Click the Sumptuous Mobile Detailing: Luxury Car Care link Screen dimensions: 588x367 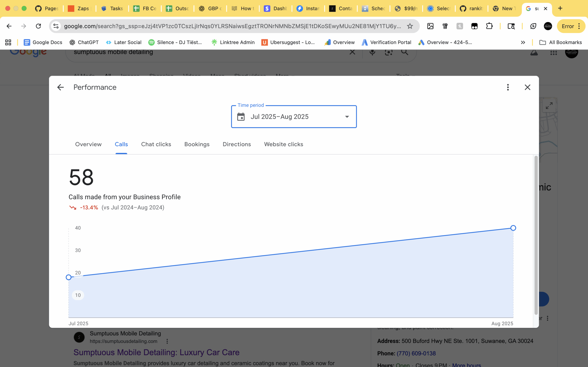(x=156, y=352)
